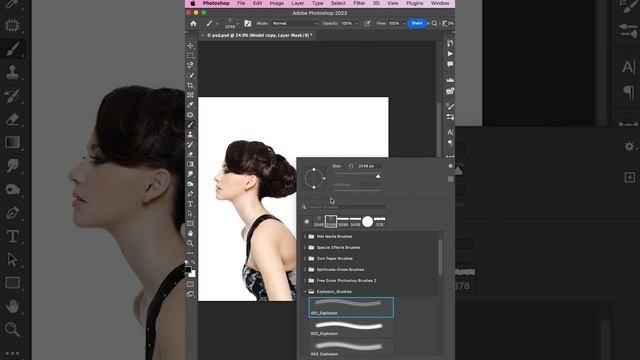The height and width of the screenshot is (360, 640).
Task: Select the Crop tool in the toolbar
Action: coord(190,85)
